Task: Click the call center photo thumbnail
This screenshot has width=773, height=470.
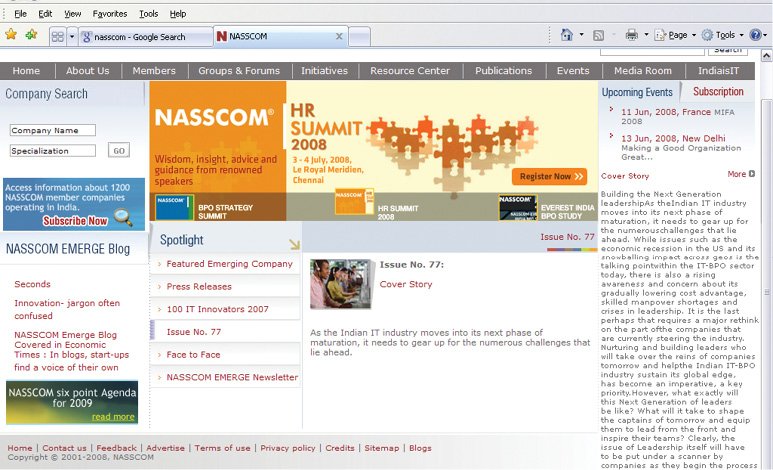Action: click(340, 284)
